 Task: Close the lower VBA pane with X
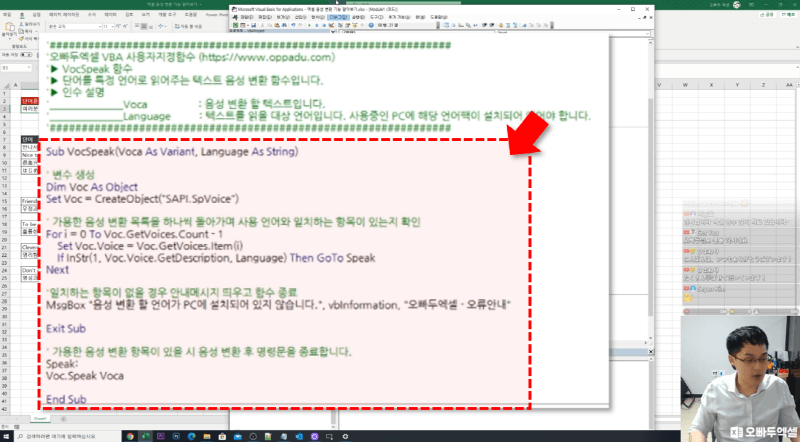pyautogui.click(x=651, y=352)
